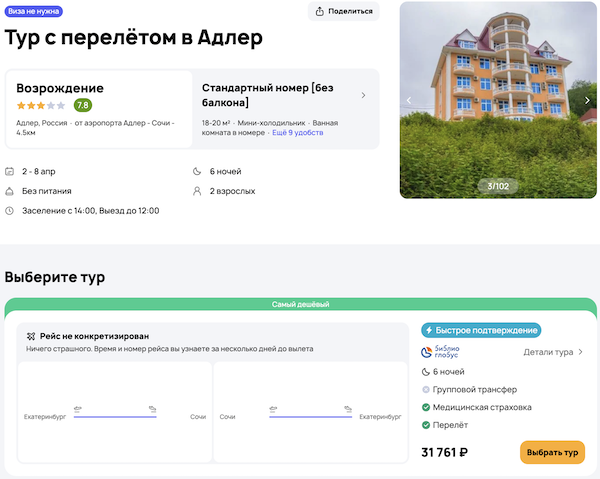Click the calendar icon beside 2 - 8 апр
The height and width of the screenshot is (479, 600).
[x=10, y=171]
